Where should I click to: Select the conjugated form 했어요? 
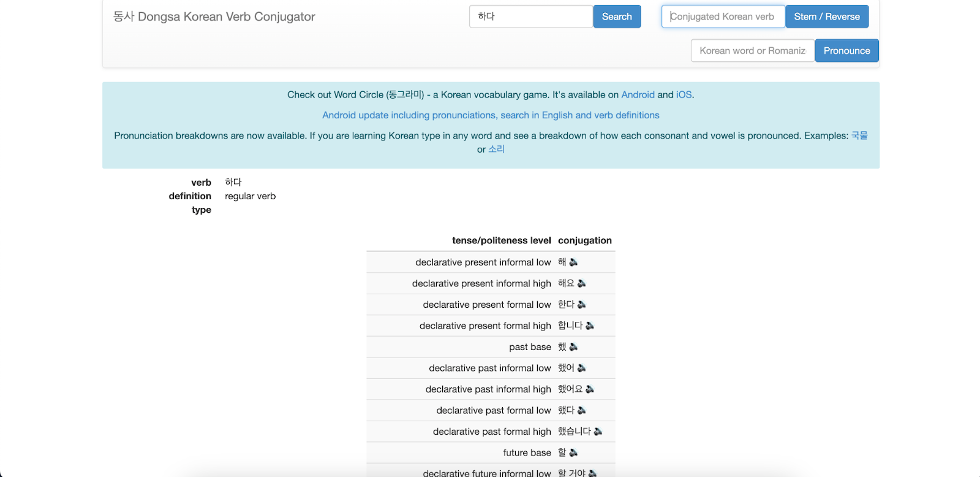point(570,389)
